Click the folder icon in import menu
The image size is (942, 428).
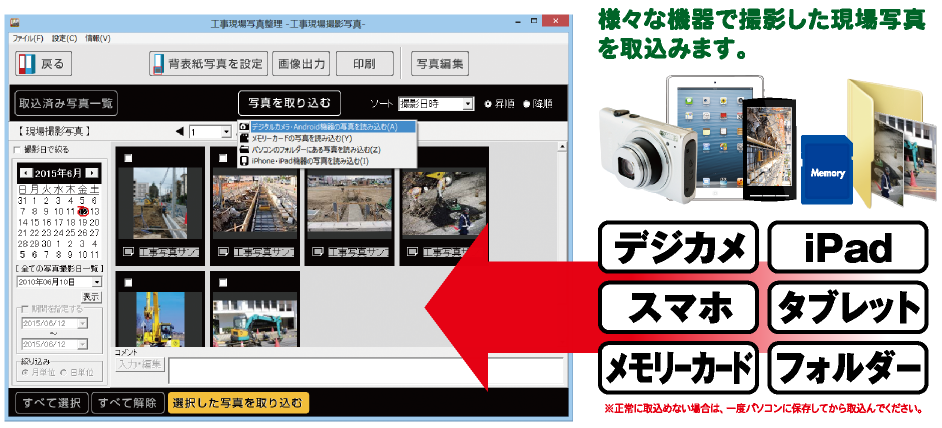(244, 149)
